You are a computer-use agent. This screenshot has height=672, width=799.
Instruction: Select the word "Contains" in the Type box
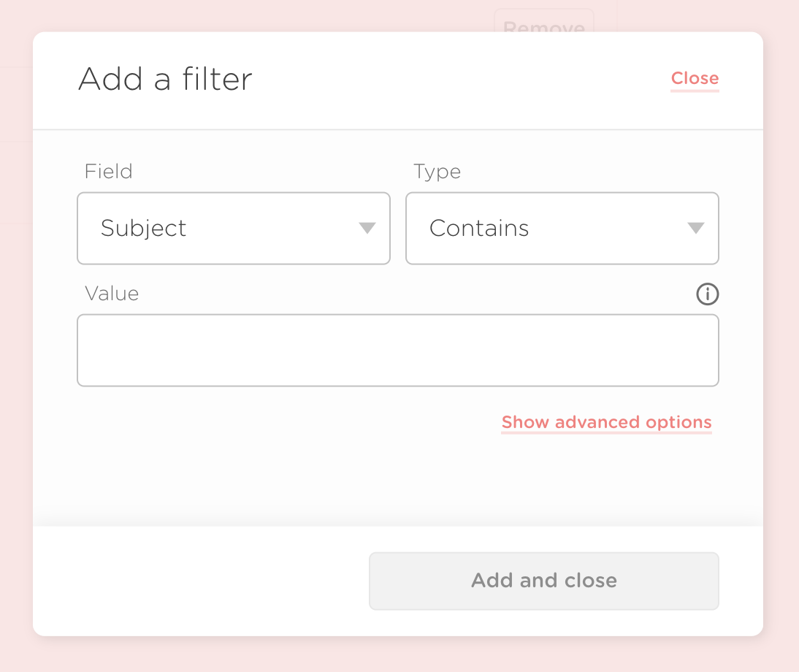[479, 229]
